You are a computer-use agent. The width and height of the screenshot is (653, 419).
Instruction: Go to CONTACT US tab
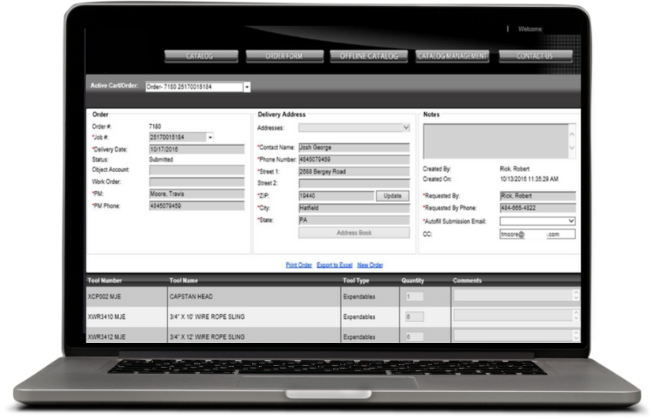point(535,56)
